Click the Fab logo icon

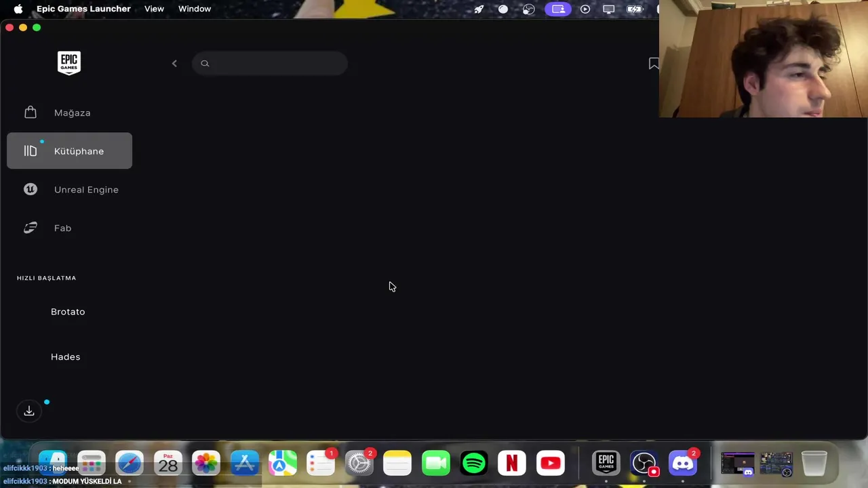pyautogui.click(x=31, y=228)
